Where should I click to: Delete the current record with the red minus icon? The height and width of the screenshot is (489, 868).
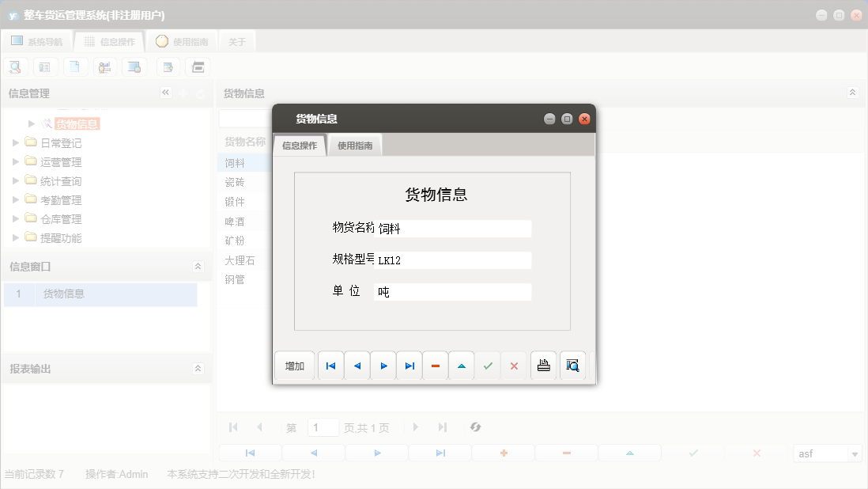[x=435, y=365]
